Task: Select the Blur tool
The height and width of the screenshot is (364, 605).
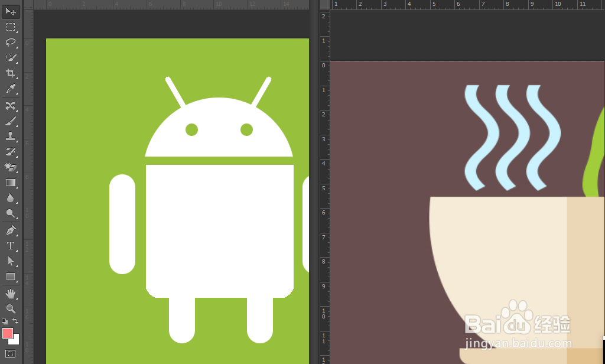Action: (x=11, y=198)
